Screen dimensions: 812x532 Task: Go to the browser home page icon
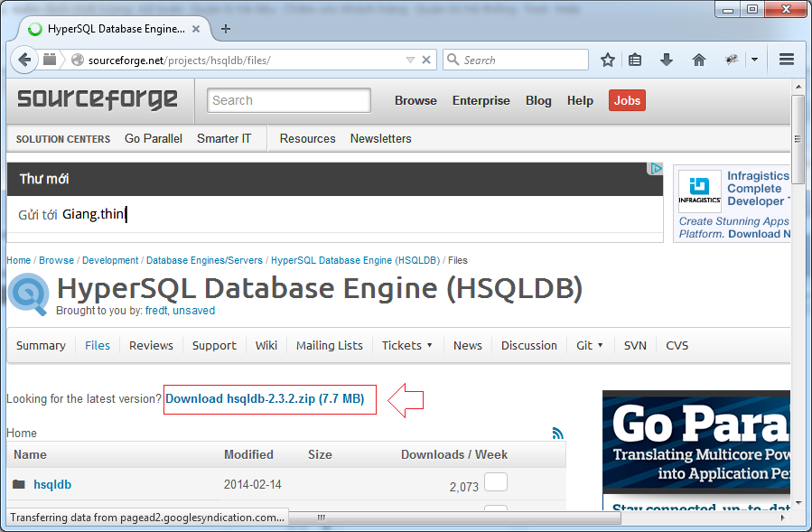699,61
